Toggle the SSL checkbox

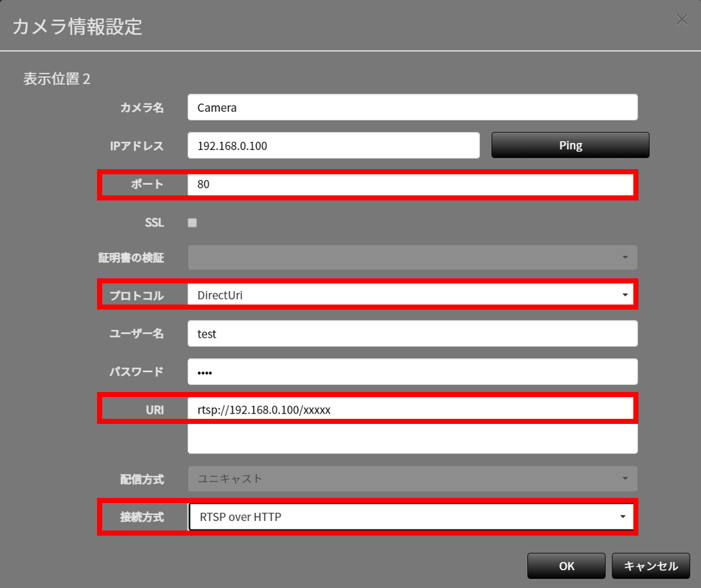point(192,223)
